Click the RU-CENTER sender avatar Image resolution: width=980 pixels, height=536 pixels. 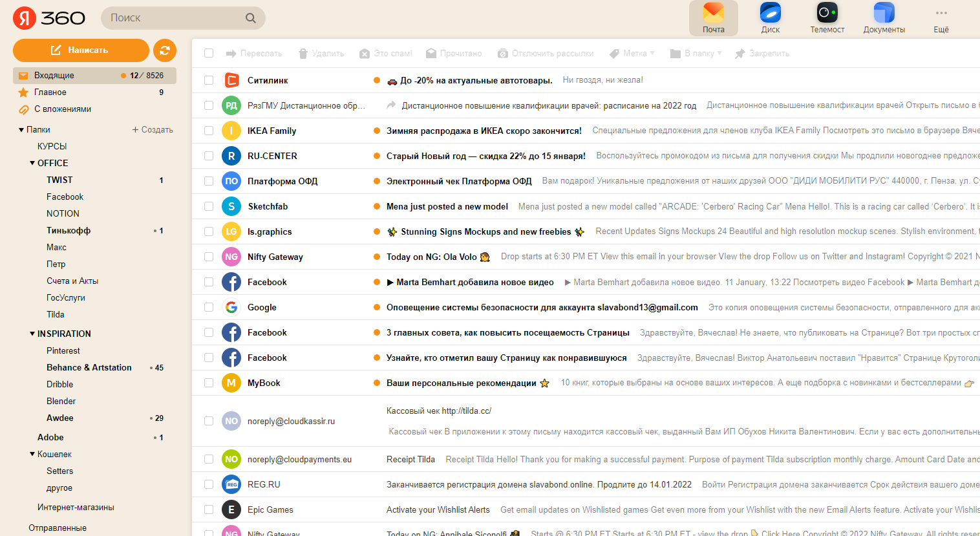point(231,156)
